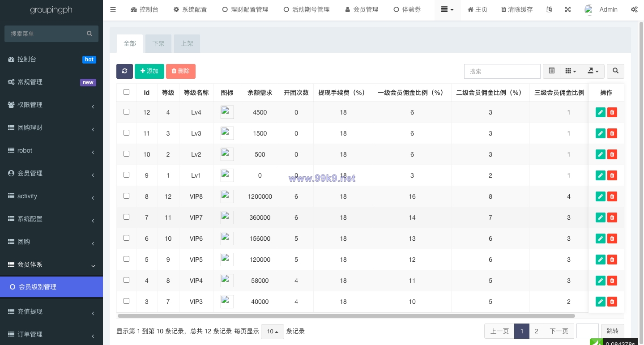Screen dimensions: 644x345
Task: Check the Lv1 row checkbox
Action: click(126, 175)
